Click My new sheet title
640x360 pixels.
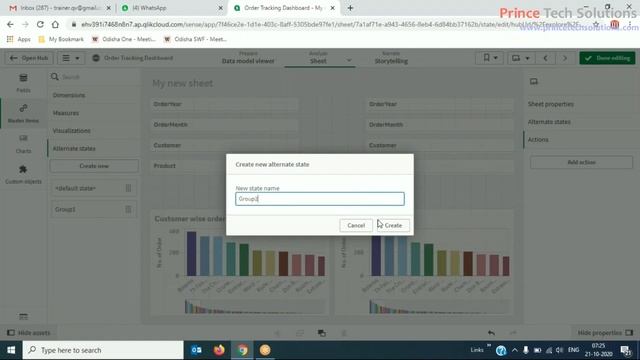(182, 83)
